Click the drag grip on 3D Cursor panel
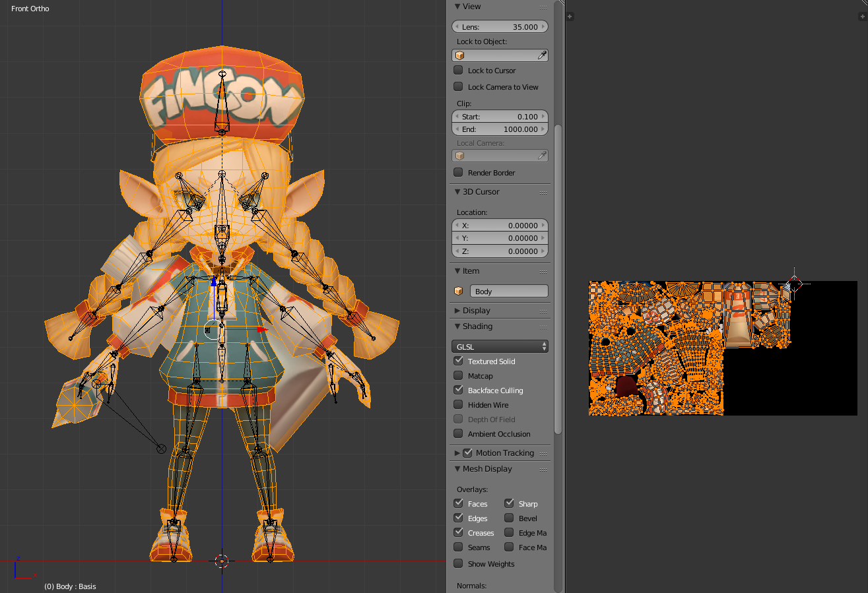The width and height of the screenshot is (868, 593). click(543, 193)
